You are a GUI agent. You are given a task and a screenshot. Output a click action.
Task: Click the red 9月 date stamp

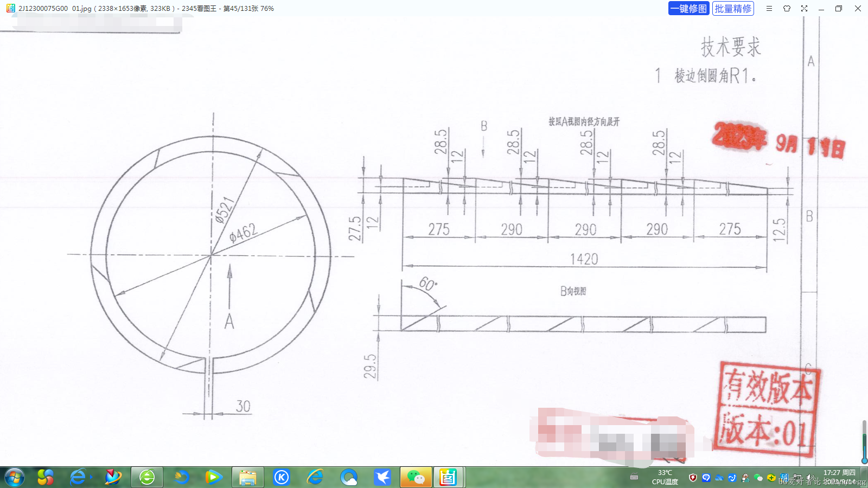click(x=786, y=144)
